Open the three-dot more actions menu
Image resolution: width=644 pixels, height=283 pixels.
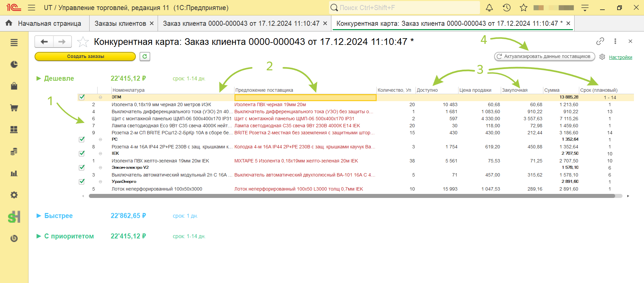click(615, 41)
